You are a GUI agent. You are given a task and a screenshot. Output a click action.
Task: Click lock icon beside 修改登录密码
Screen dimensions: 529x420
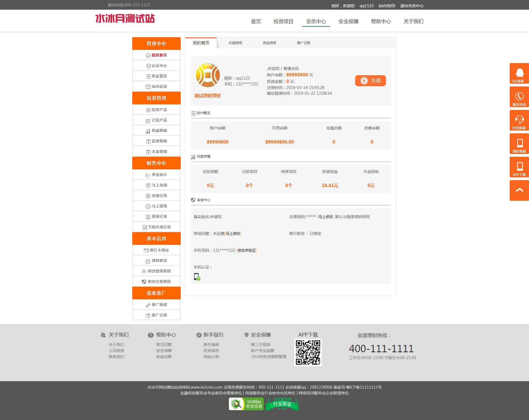[144, 271]
